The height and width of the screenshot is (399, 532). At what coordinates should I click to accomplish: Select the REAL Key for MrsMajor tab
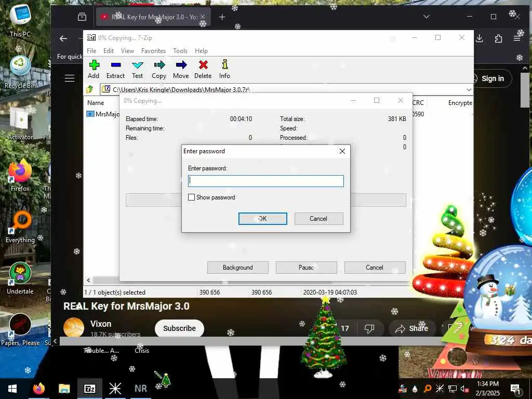tap(153, 17)
